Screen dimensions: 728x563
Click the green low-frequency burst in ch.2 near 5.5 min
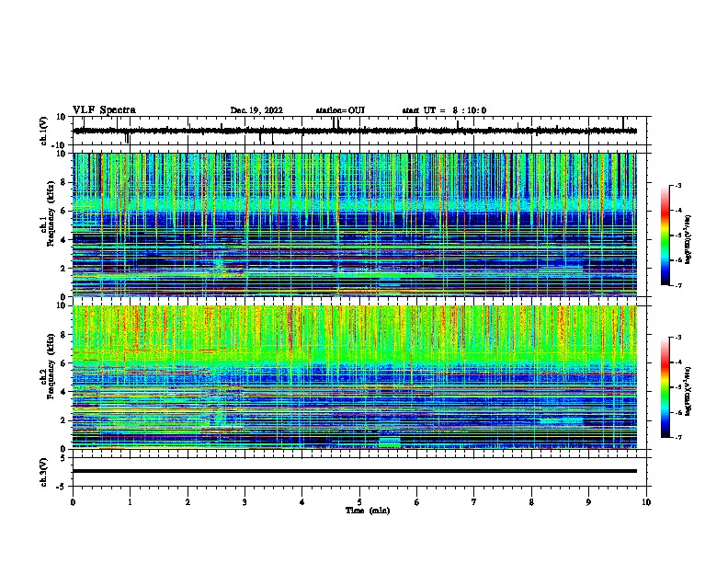pyautogui.click(x=390, y=442)
